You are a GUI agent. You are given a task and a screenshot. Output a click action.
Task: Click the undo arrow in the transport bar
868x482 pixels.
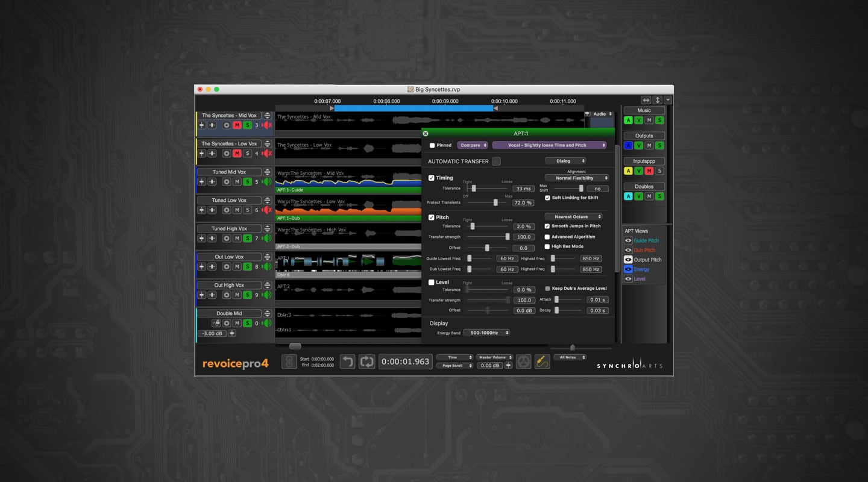347,361
